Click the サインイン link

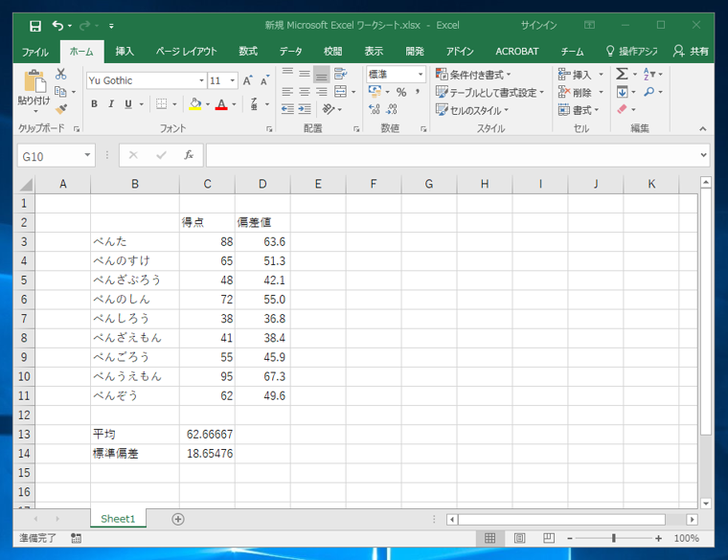pos(538,26)
